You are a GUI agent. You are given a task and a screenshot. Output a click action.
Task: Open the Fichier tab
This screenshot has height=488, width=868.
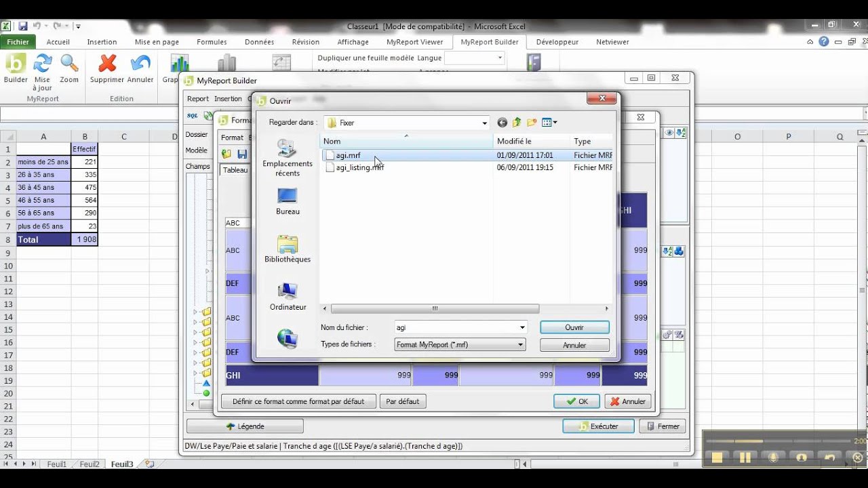pyautogui.click(x=18, y=42)
